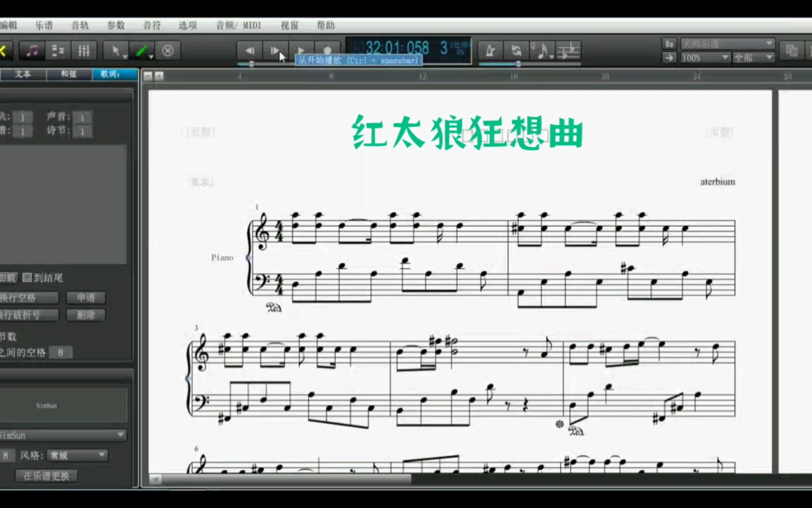Switch to the 文本 tab

(23, 74)
